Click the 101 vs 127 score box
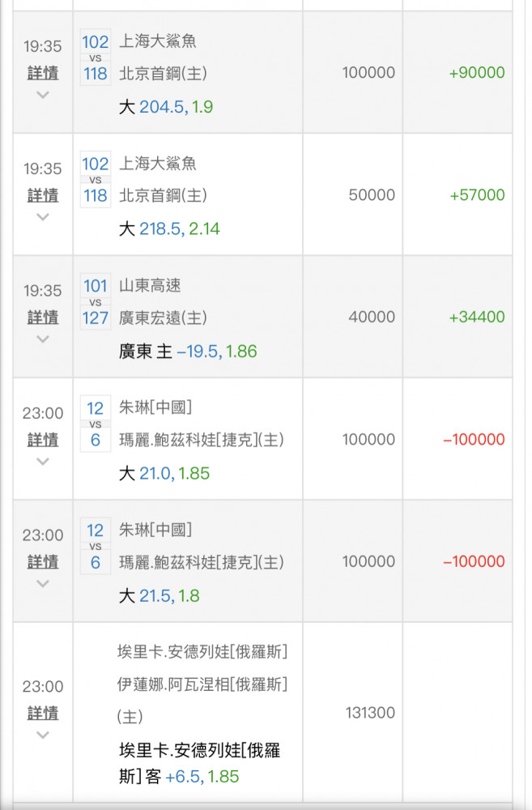The height and width of the screenshot is (810, 532). point(96,302)
